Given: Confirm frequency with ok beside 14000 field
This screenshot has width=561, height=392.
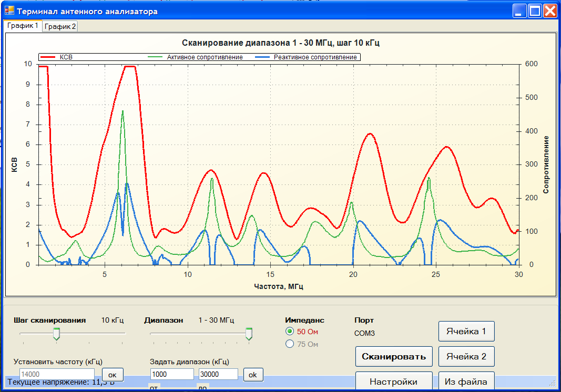Looking at the screenshot, I should [x=113, y=375].
